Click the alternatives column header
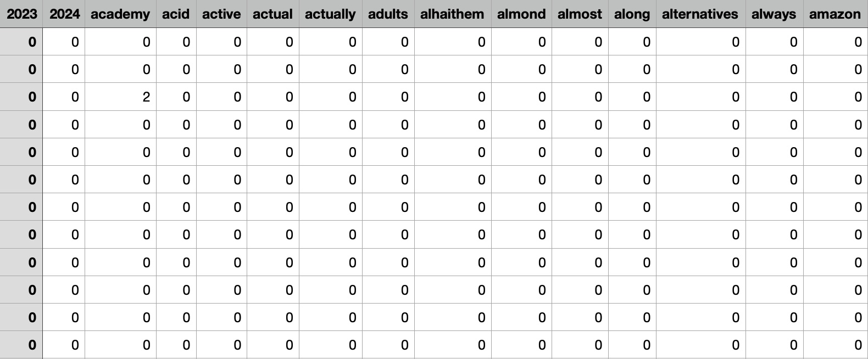The height and width of the screenshot is (359, 868). click(700, 14)
